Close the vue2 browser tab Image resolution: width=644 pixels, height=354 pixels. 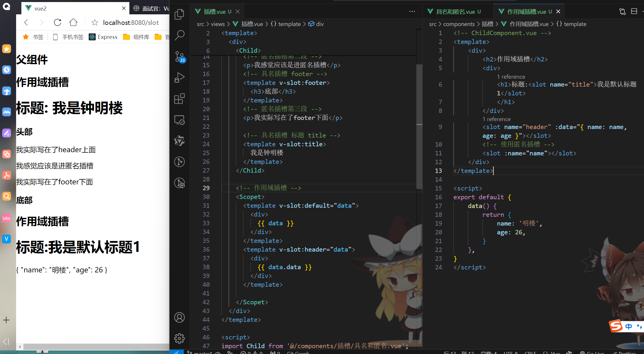tap(124, 8)
